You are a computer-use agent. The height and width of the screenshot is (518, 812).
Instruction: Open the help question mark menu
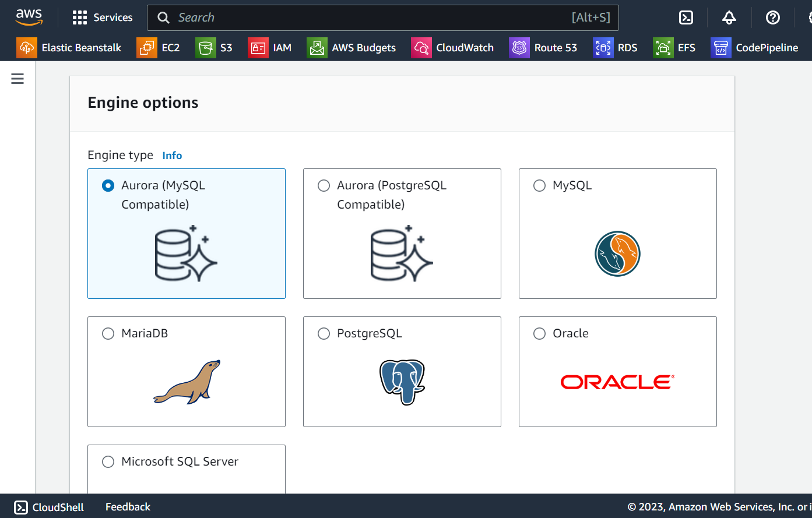point(773,17)
